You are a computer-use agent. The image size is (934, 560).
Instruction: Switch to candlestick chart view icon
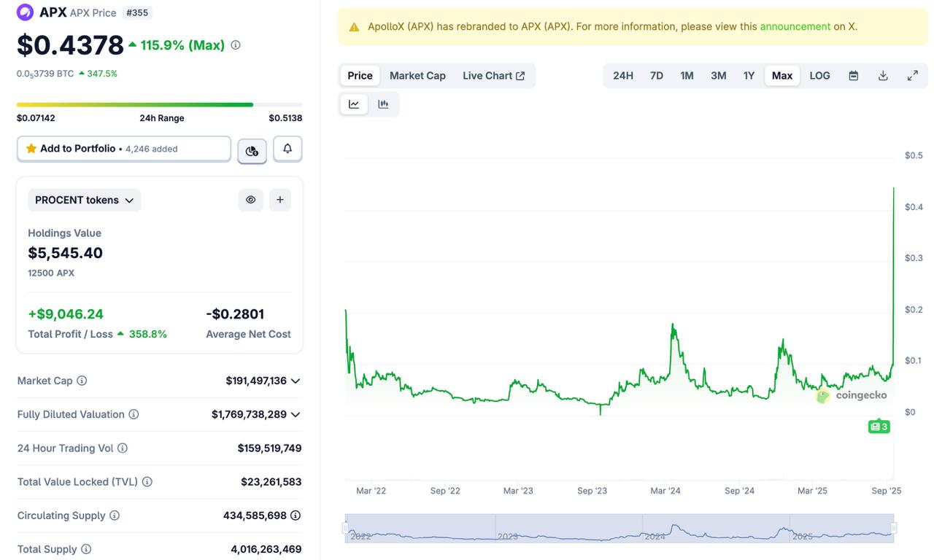tap(383, 104)
